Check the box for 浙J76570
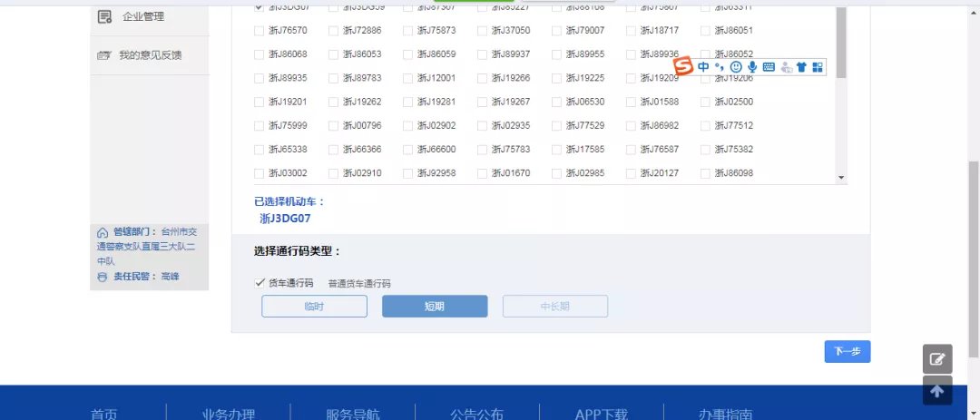This screenshot has width=980, height=420. tap(259, 31)
